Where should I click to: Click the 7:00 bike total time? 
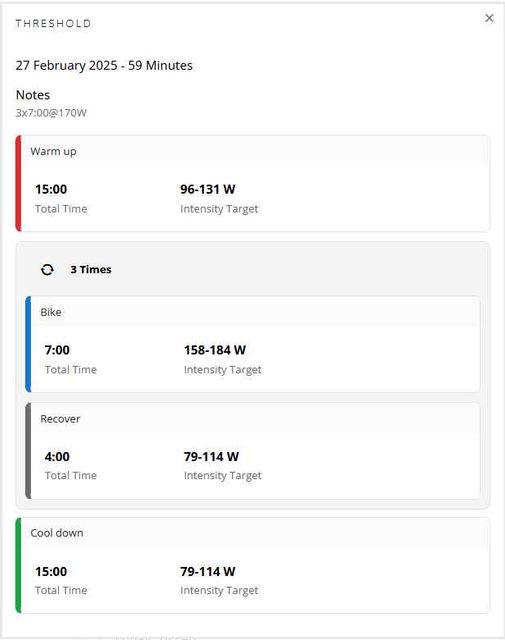click(x=57, y=350)
